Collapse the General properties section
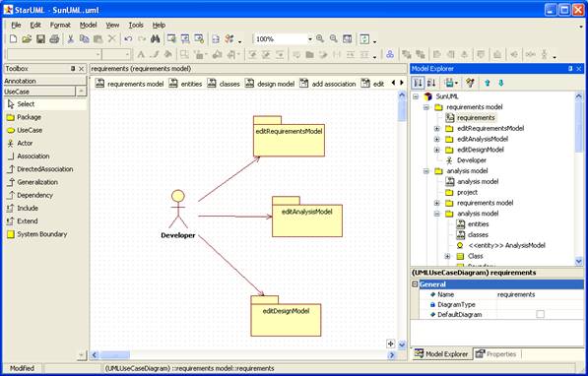Image resolution: width=588 pixels, height=376 pixels. pos(415,284)
